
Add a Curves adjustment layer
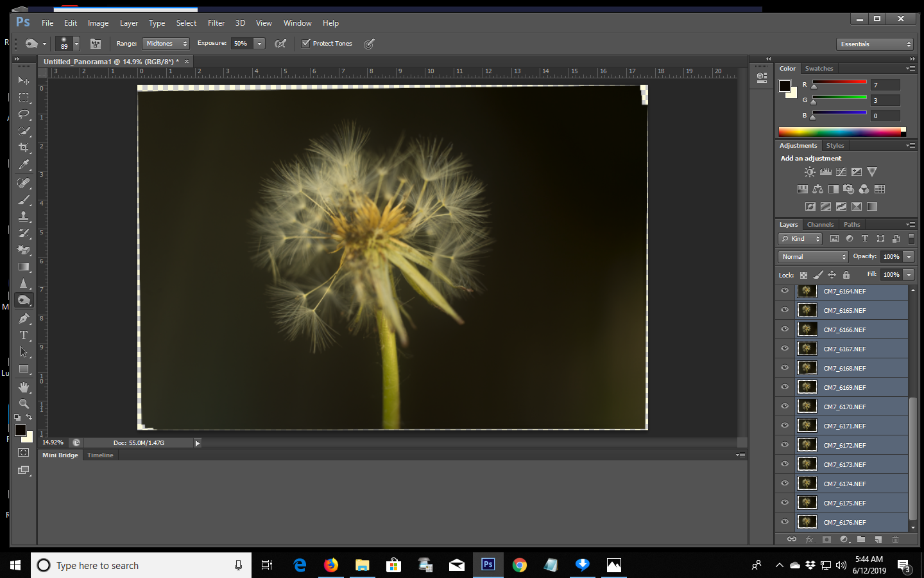(841, 172)
